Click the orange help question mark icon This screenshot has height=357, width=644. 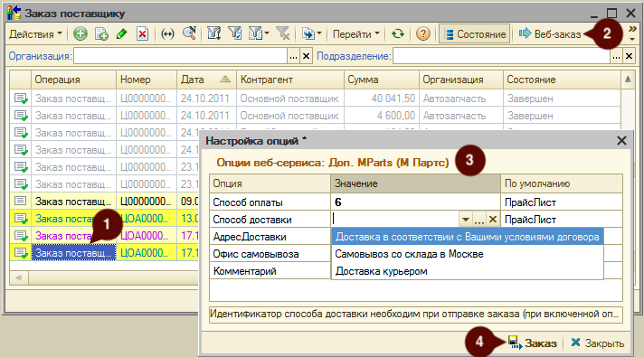pos(422,33)
